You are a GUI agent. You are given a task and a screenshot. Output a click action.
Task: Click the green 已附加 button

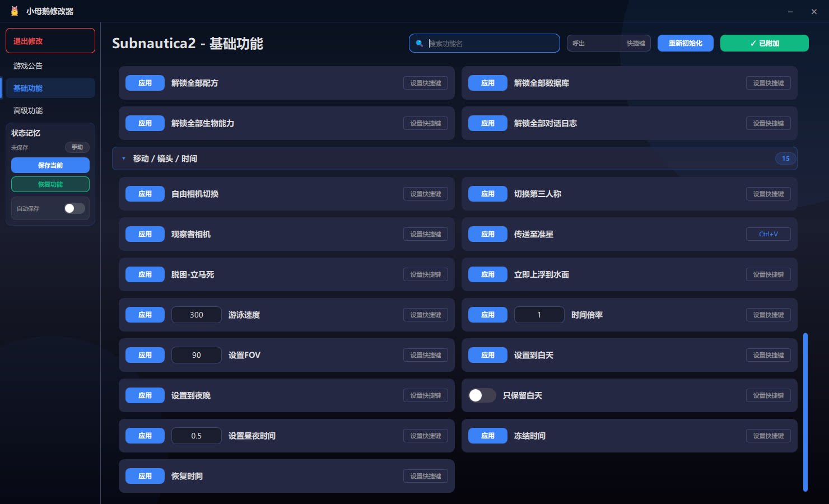765,43
